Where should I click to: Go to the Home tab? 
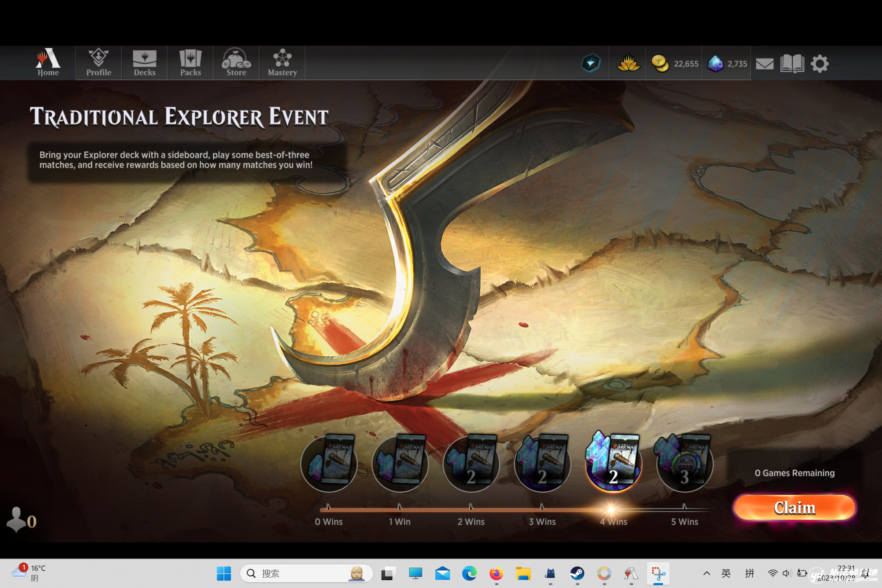[x=48, y=62]
